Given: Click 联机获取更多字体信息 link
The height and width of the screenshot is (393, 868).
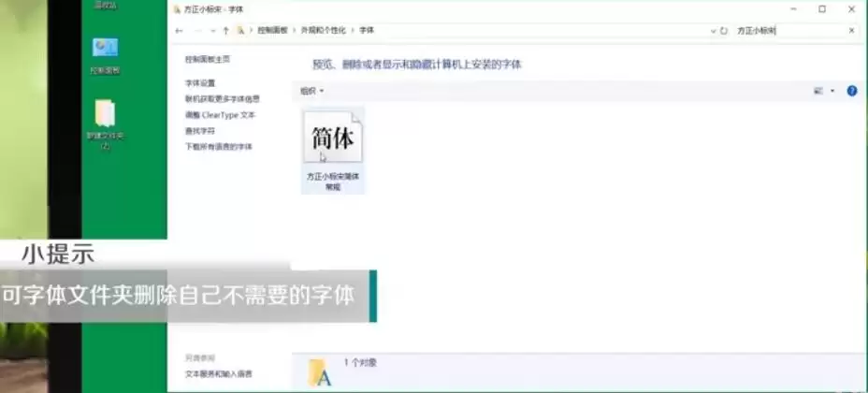Looking at the screenshot, I should pyautogui.click(x=222, y=99).
